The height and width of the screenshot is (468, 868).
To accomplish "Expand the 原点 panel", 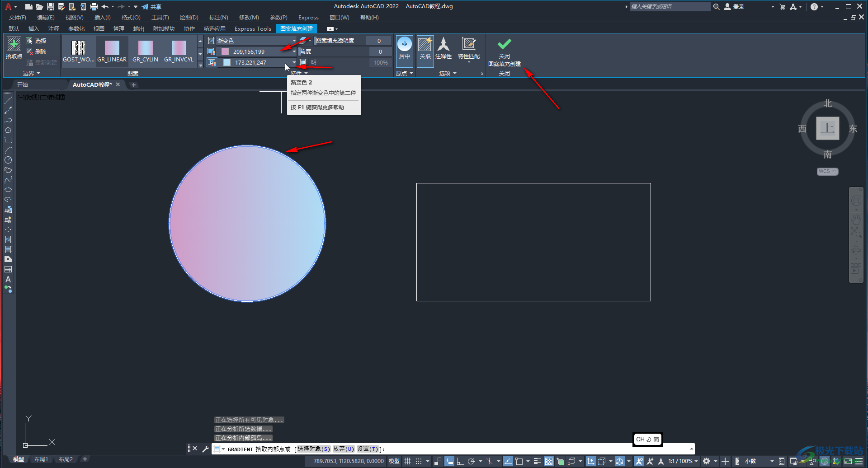I will 405,73.
